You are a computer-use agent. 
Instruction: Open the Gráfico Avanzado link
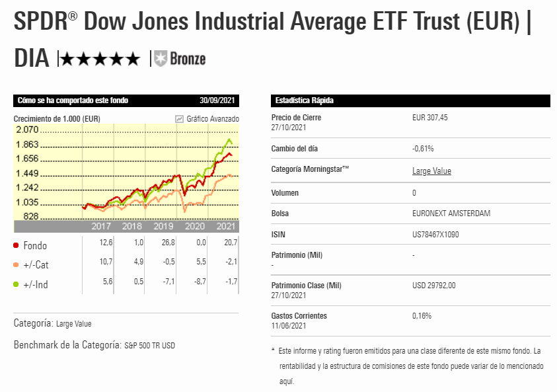pyautogui.click(x=212, y=119)
